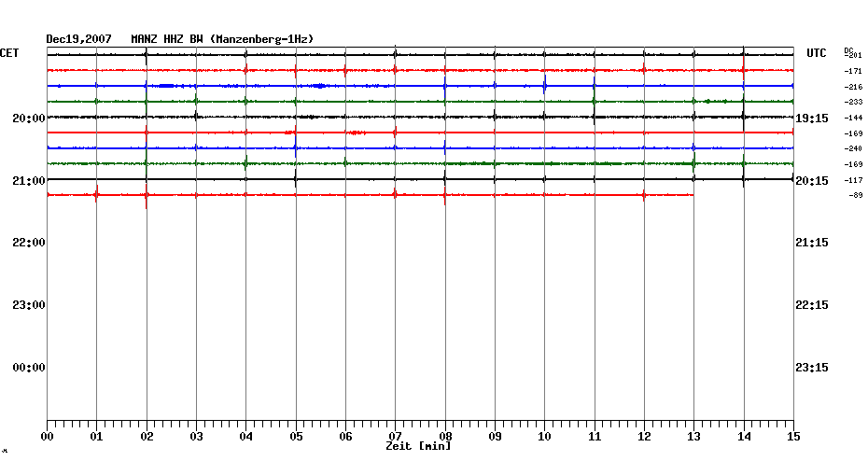Viewport: 868px width, 461px height.
Task: Click the 20:00 CET time label
Action: click(x=29, y=118)
